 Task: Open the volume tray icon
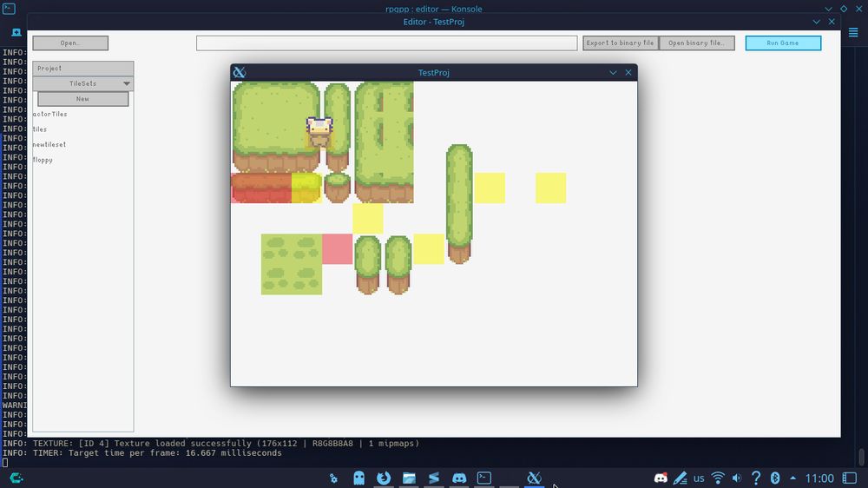point(737,478)
